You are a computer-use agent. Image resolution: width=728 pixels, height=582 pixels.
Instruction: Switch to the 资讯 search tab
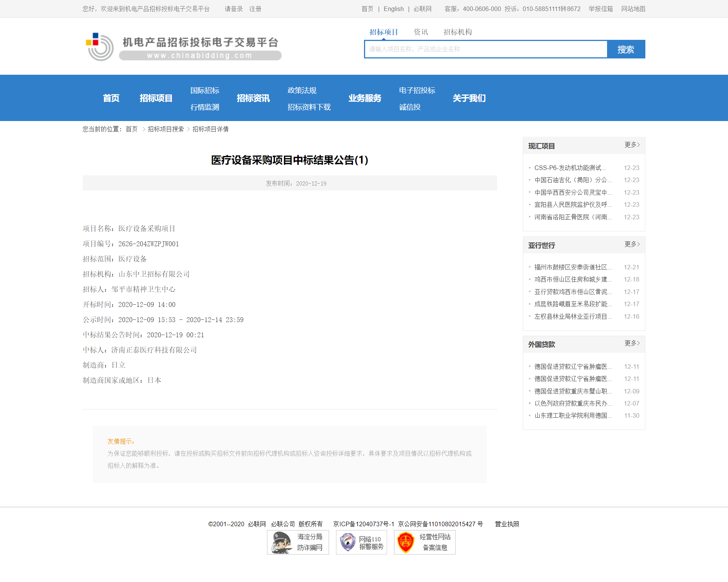[x=420, y=32]
